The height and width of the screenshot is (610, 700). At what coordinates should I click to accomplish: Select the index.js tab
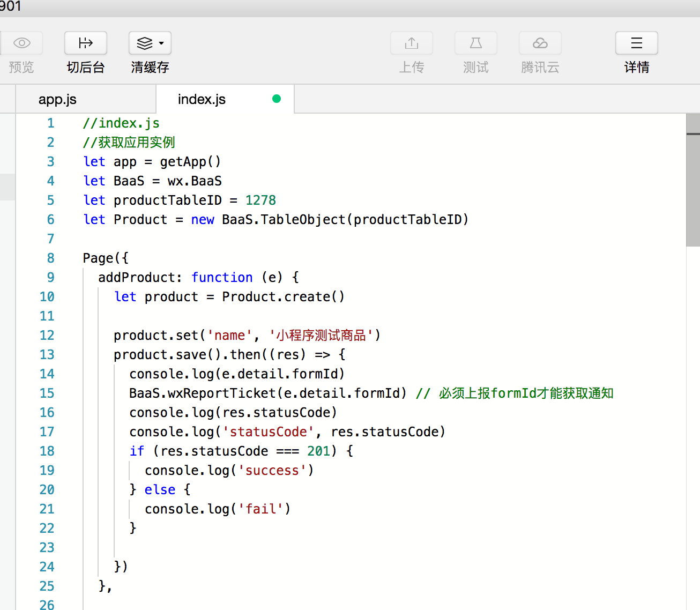point(202,100)
